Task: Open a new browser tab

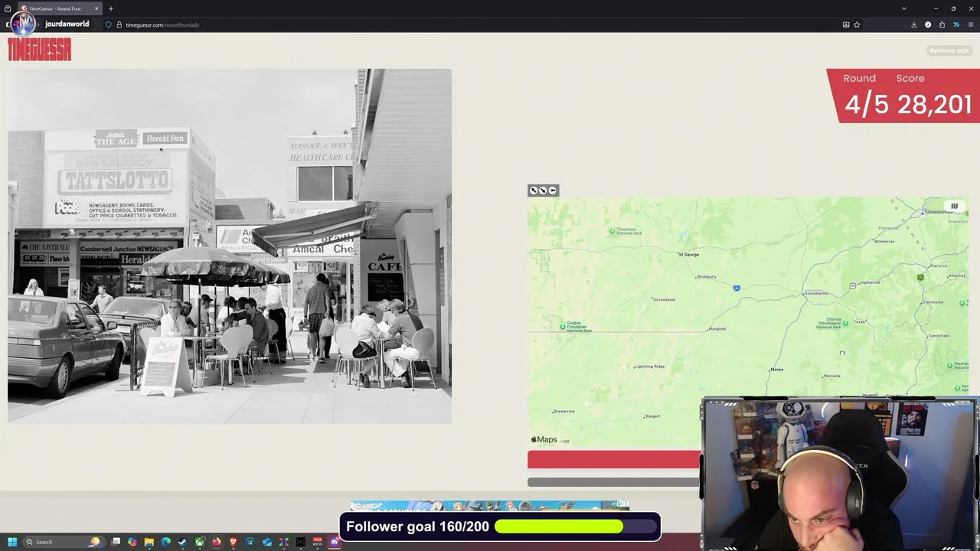Action: (x=110, y=8)
